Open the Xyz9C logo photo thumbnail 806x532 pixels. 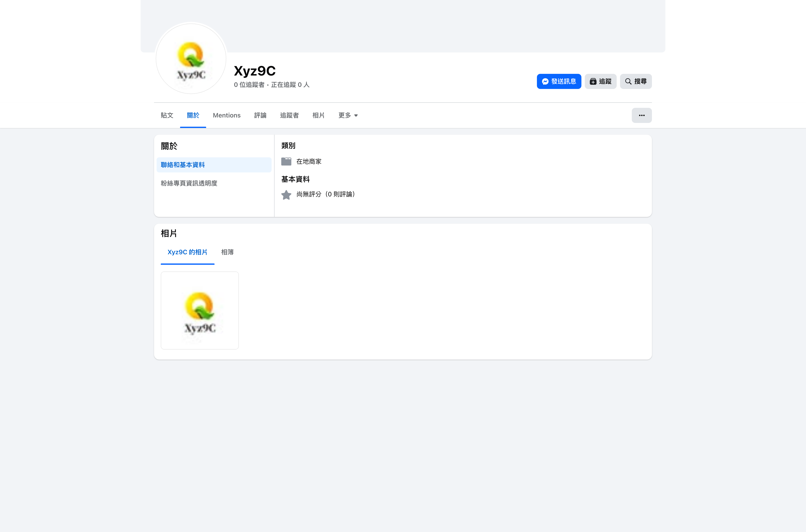pos(200,310)
